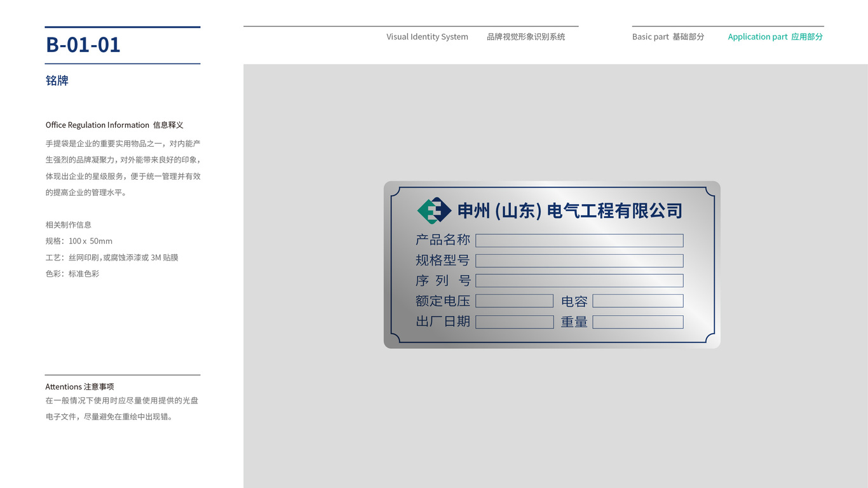The height and width of the screenshot is (488, 868).
Task: Click the 出厂日期 label
Action: click(x=443, y=322)
